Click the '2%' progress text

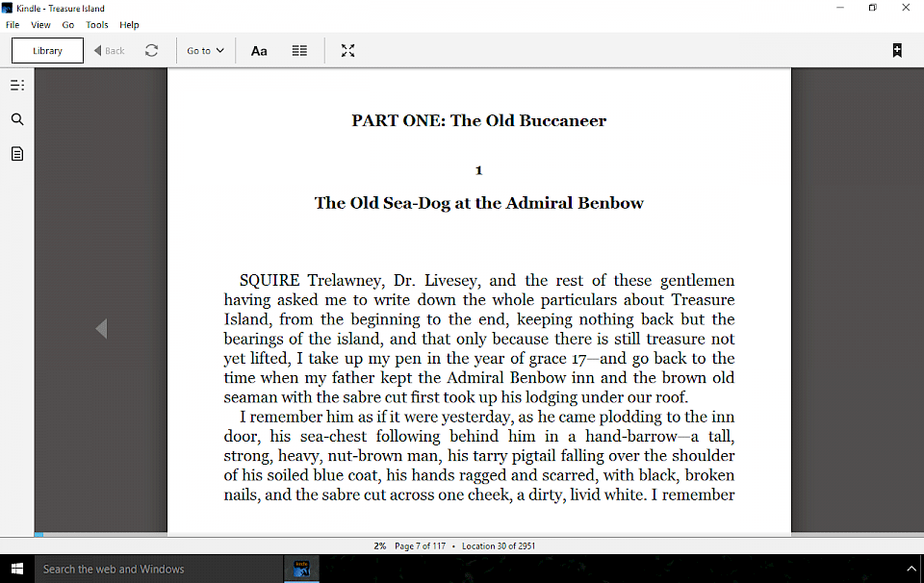coord(380,545)
